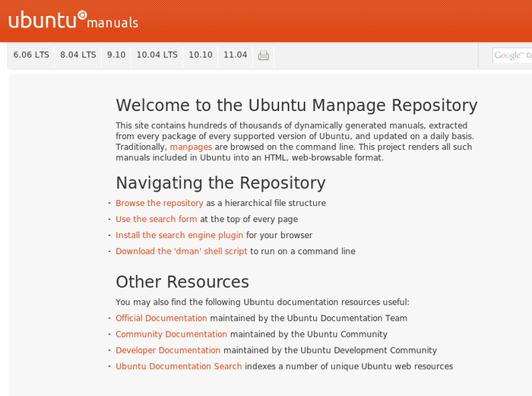
Task: Open Install the search engine plugin link
Action: coord(179,235)
